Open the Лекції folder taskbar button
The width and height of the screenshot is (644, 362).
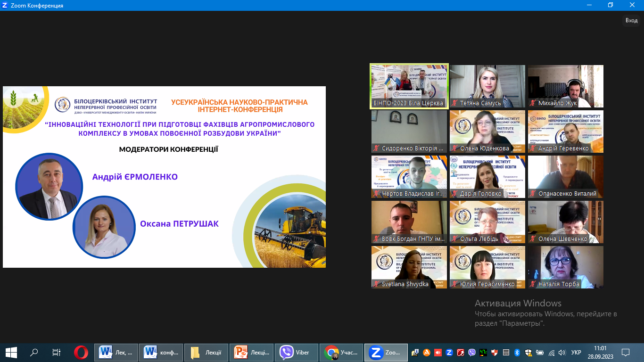pos(206,352)
